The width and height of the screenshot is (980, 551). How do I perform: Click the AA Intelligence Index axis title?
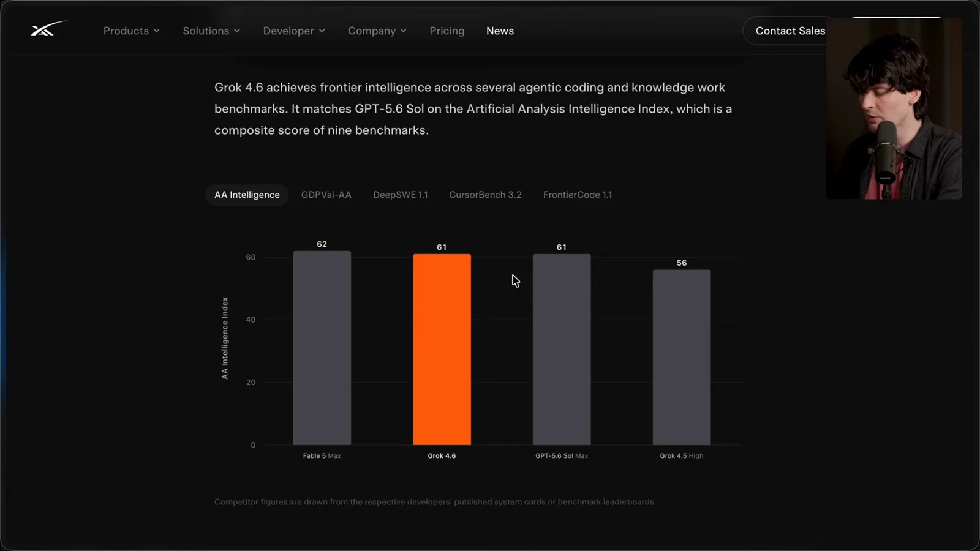(225, 338)
